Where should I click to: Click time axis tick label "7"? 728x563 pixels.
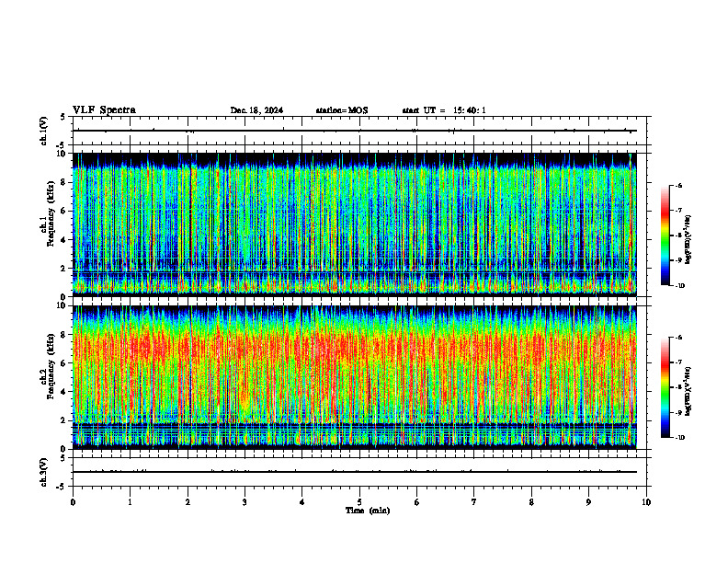pyautogui.click(x=474, y=502)
